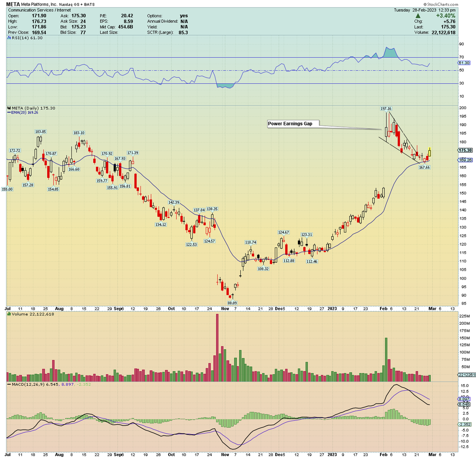Click the 183.85 July high label

[40, 132]
